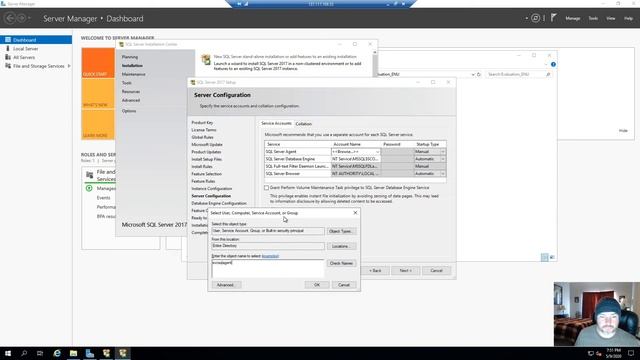Open Internet Explorer from taskbar
The height and width of the screenshot is (360, 640).
[57, 353]
